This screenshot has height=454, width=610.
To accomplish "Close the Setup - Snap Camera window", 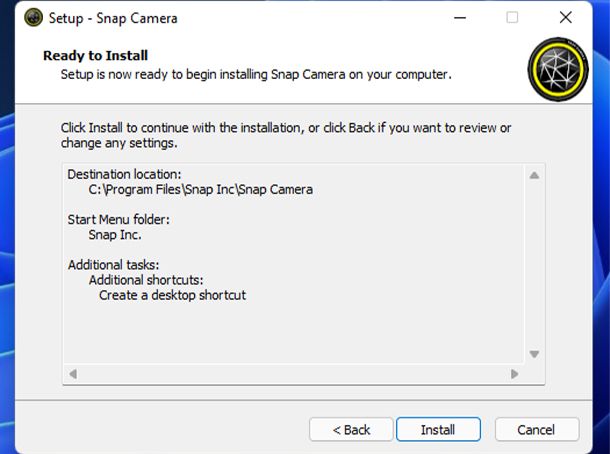I will [x=566, y=18].
